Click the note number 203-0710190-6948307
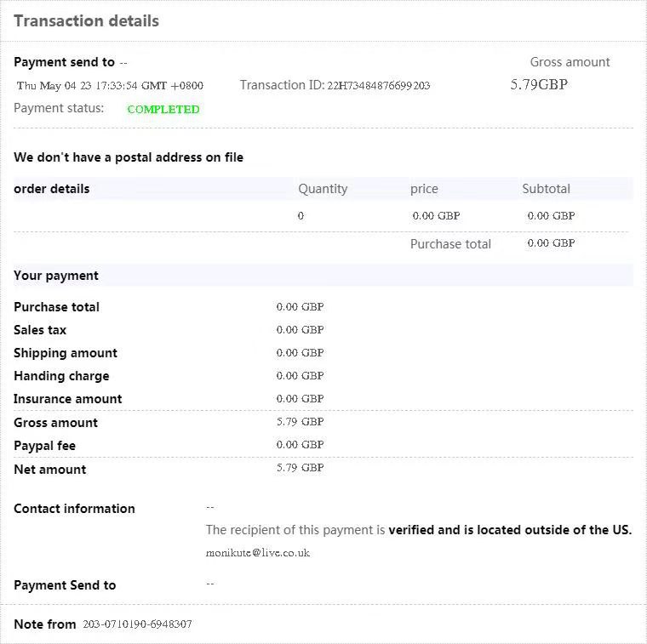647x644 pixels. (x=137, y=624)
